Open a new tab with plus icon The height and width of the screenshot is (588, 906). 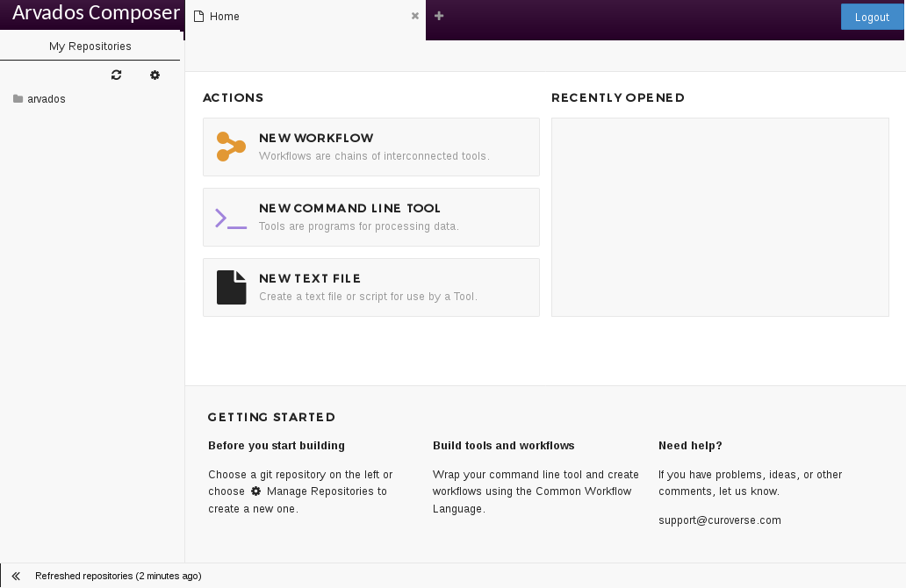pyautogui.click(x=439, y=16)
